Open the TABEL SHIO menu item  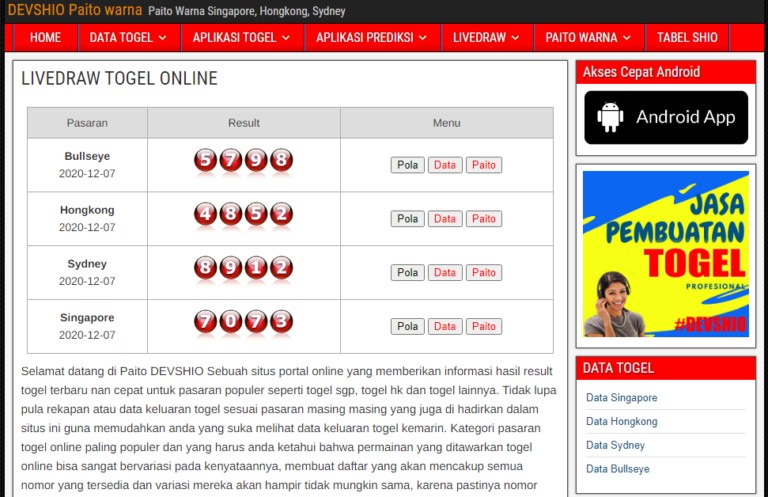pos(687,38)
